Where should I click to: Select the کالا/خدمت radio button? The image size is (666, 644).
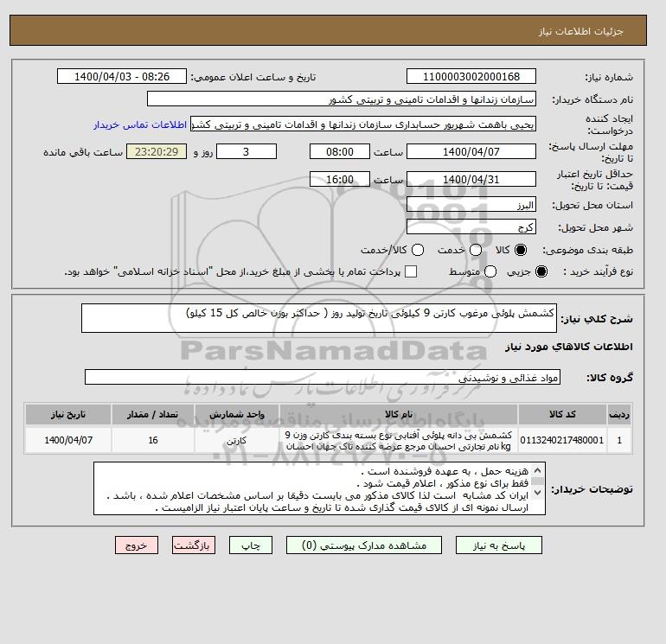pos(418,250)
